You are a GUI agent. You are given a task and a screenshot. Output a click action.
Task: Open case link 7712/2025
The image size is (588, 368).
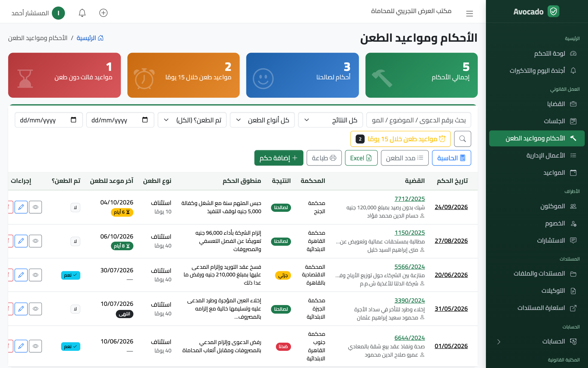(x=409, y=199)
